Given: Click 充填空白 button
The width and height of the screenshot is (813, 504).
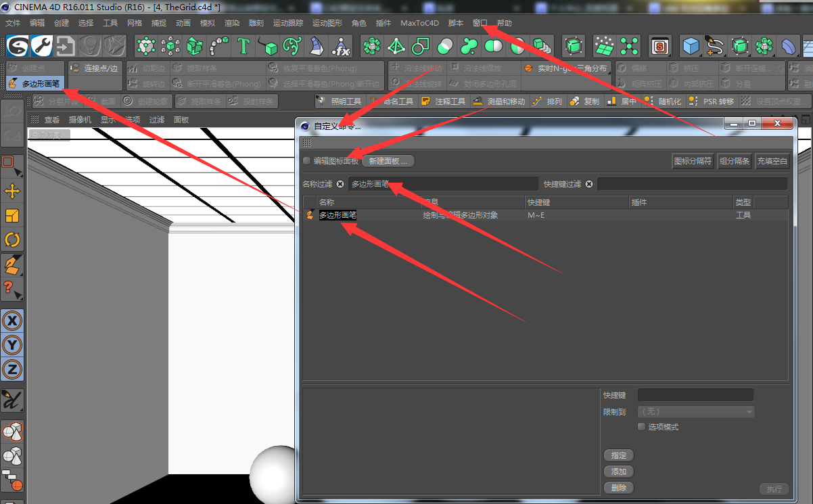Looking at the screenshot, I should click(772, 161).
